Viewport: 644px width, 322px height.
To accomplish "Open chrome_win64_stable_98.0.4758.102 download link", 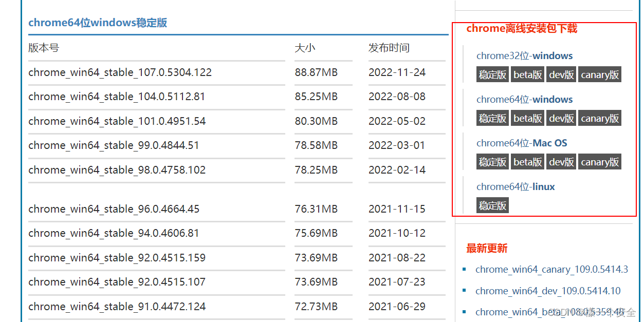I will click(x=117, y=170).
